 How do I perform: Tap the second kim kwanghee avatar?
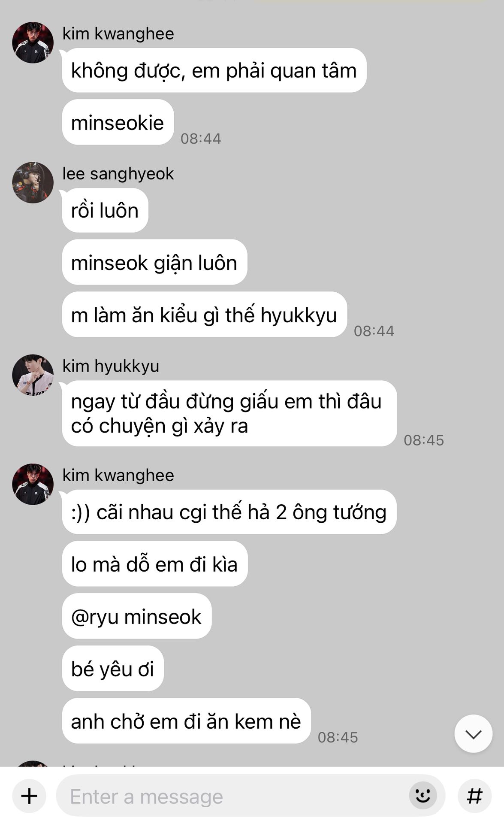click(33, 484)
